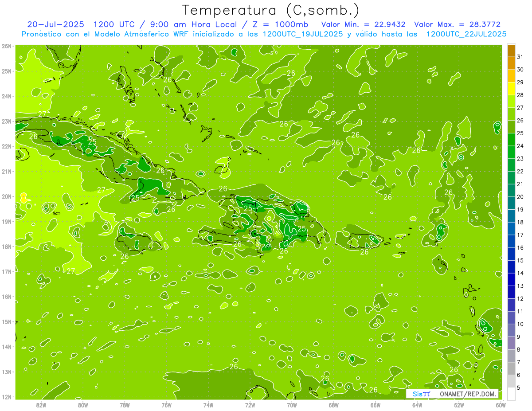Viewport: 532px width, 411px height.
Task: Click the 29 label on the color scale
Action: 520,82
